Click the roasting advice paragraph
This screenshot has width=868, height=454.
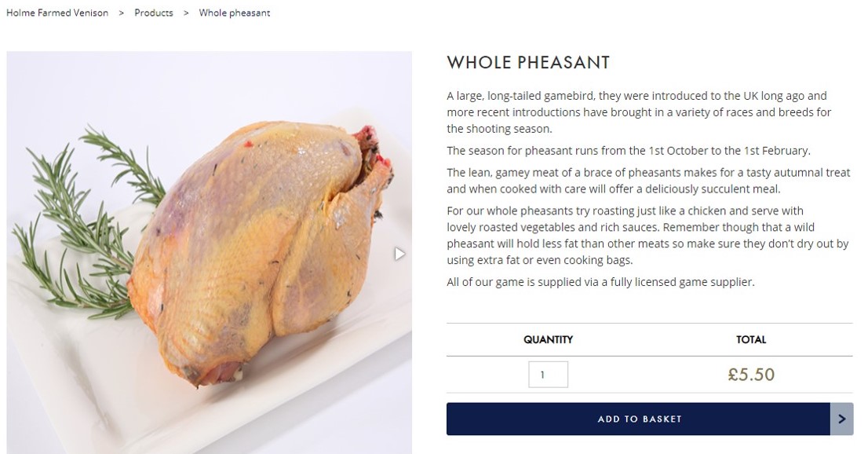pyautogui.click(x=647, y=236)
